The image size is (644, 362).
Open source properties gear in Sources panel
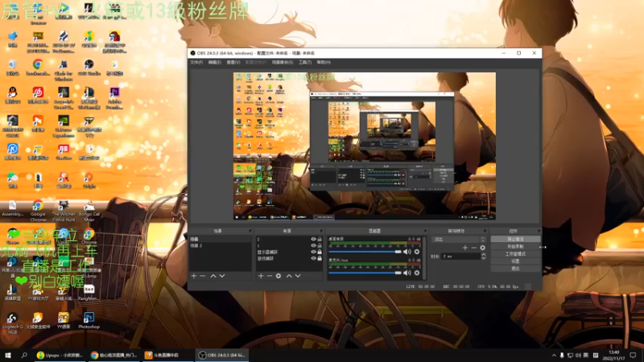pos(279,276)
